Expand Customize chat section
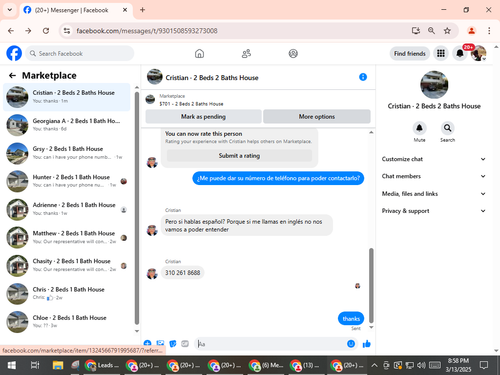This screenshot has width=500, height=375. [434, 159]
